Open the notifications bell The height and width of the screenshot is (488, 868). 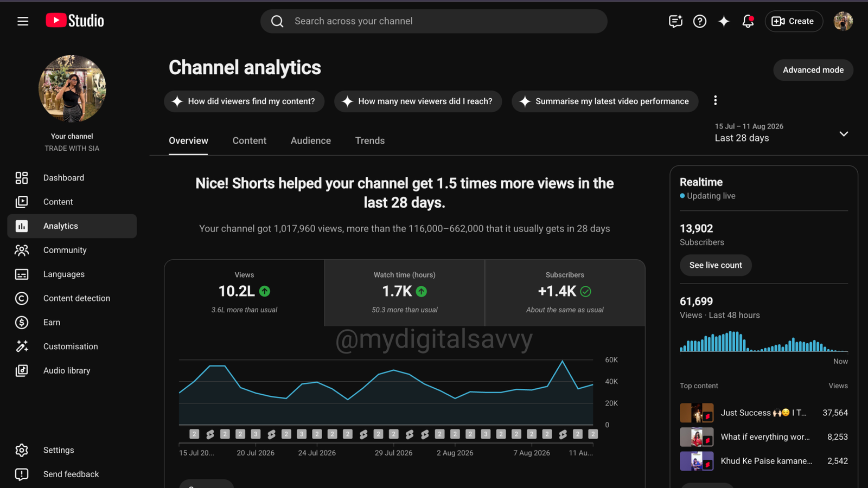tap(748, 21)
